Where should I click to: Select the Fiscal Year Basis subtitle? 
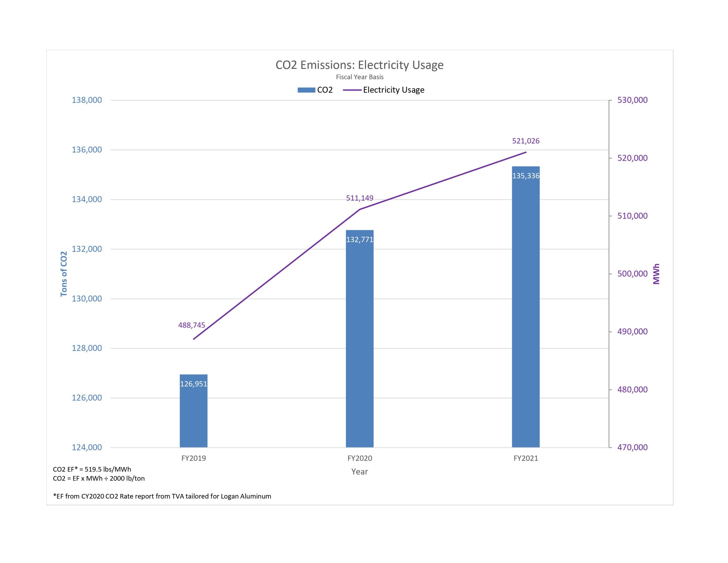(x=360, y=77)
